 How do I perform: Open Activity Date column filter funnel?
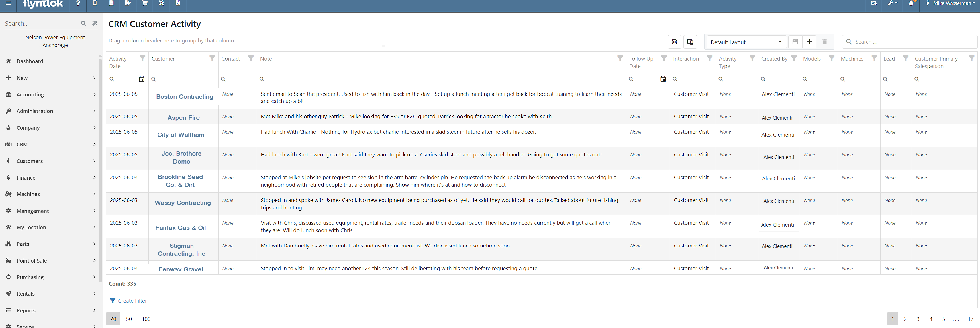click(x=142, y=58)
